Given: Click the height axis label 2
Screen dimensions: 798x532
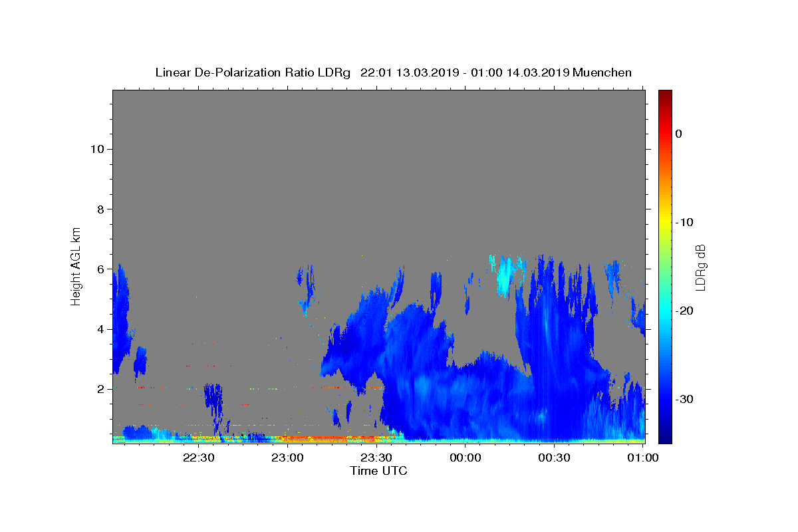Looking at the screenshot, I should coord(100,389).
